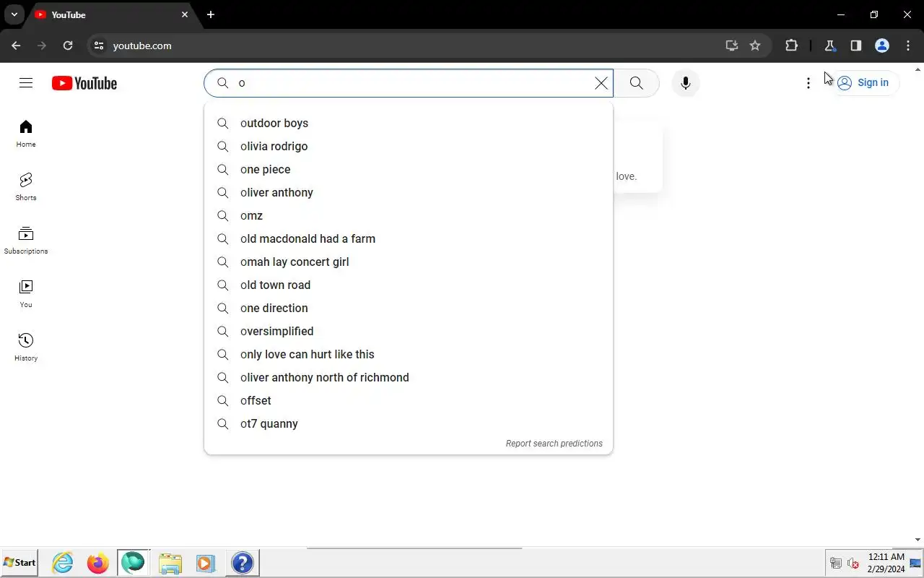Screen dimensions: 924x578
Task: Reload the youtube.com page
Action: coord(68,46)
